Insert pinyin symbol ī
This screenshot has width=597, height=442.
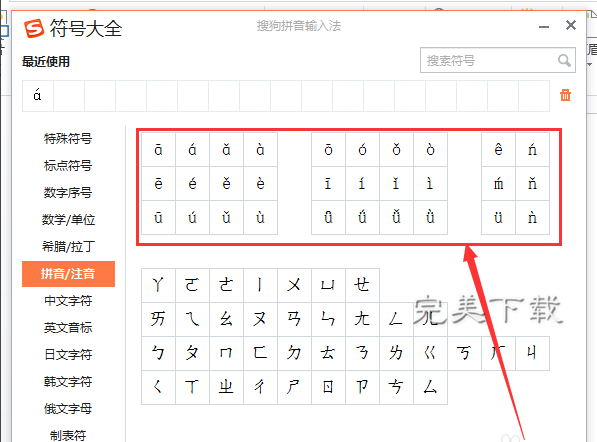click(x=328, y=184)
